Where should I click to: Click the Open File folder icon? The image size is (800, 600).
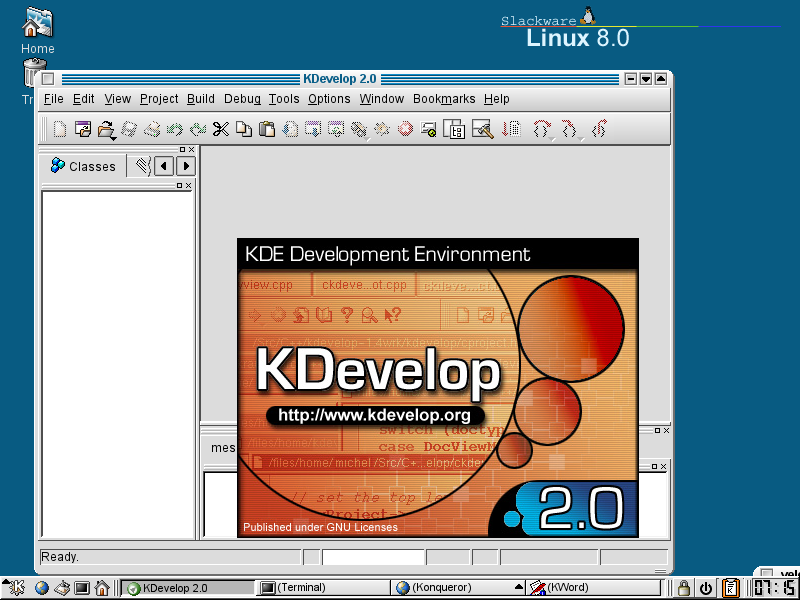(105, 128)
